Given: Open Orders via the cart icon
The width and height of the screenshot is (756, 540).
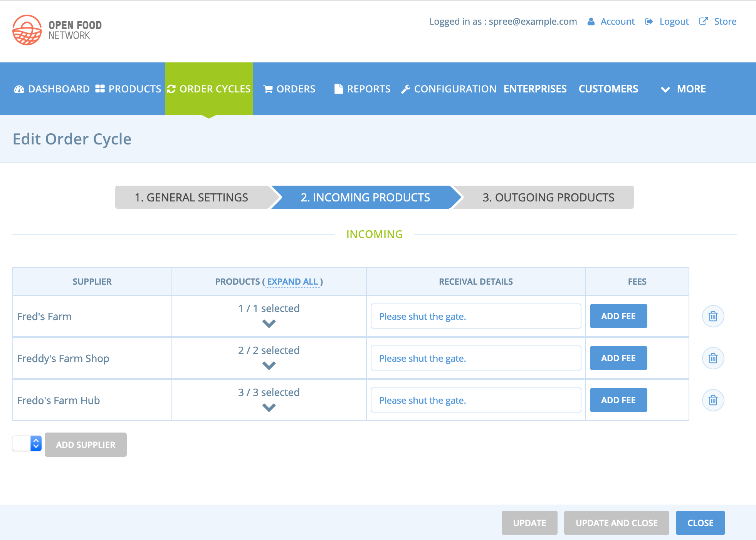Looking at the screenshot, I should (x=268, y=89).
